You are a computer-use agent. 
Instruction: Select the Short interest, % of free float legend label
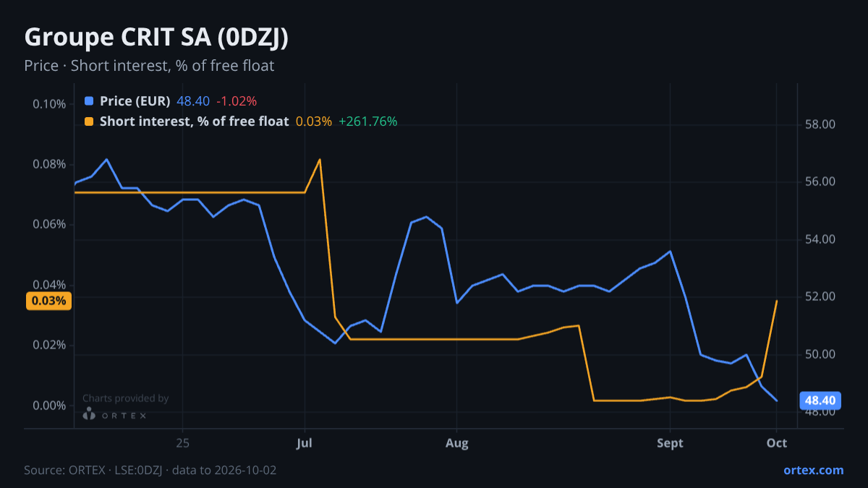[x=194, y=121]
